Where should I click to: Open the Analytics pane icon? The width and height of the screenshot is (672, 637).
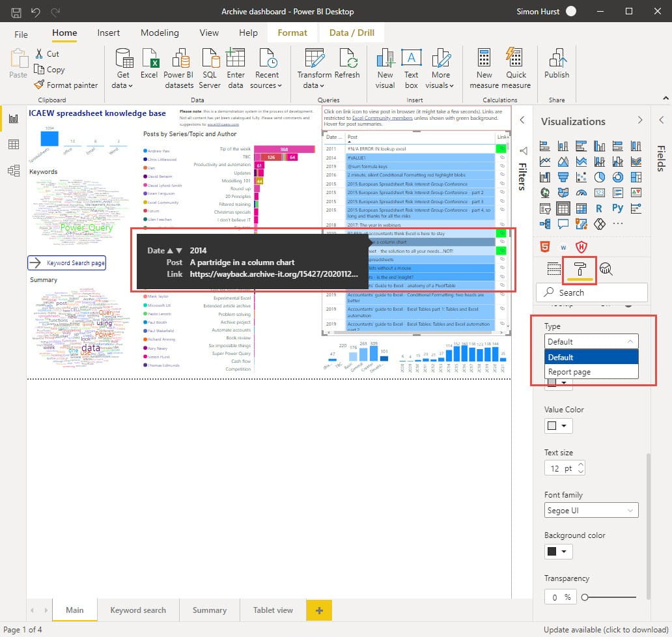point(606,268)
